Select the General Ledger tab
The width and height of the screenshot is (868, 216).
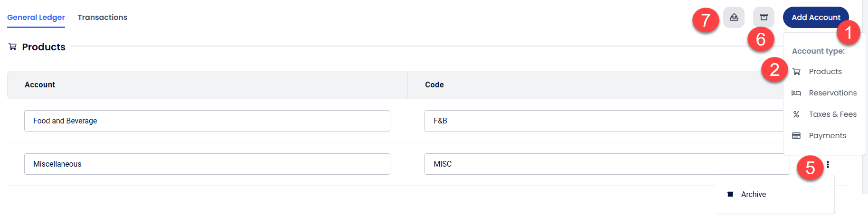[36, 18]
